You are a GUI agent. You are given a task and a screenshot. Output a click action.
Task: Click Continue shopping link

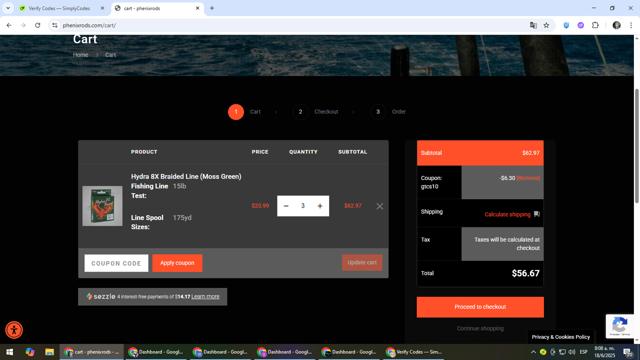coord(480,329)
